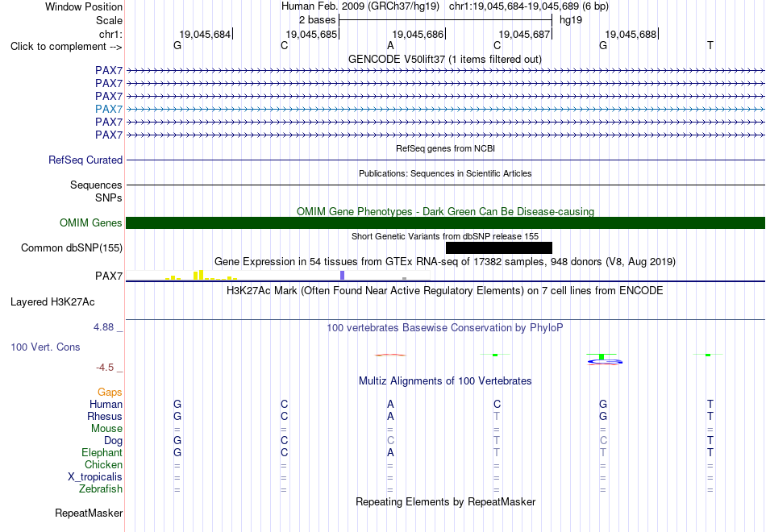Viewport: 766px width, 532px height.
Task: Click the 19,045,686 ruler position
Action: pos(418,34)
